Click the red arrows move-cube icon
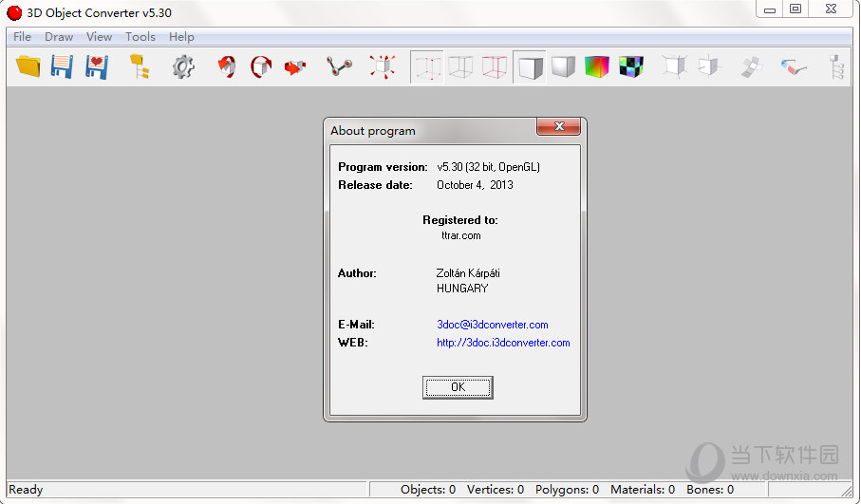Image resolution: width=861 pixels, height=504 pixels. click(x=295, y=67)
